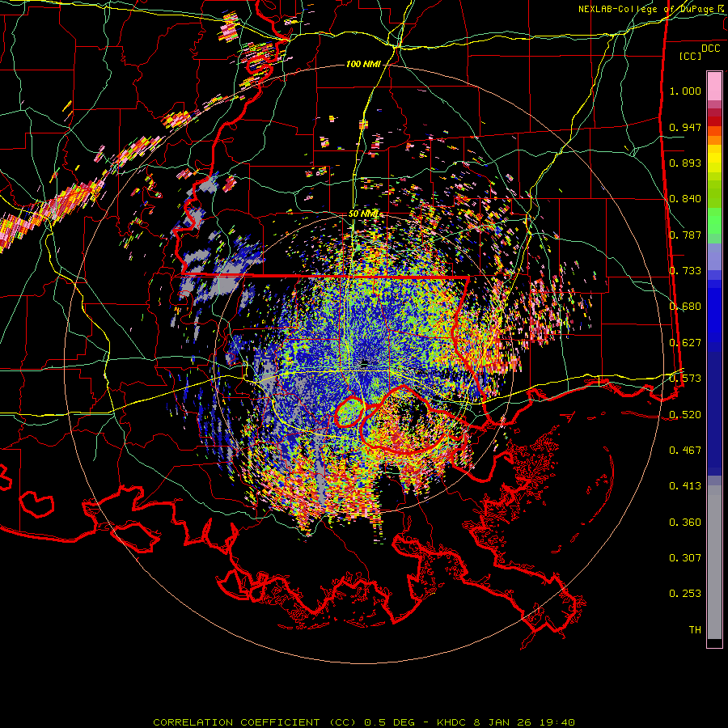Select the 0.627 legend value
The height and width of the screenshot is (728, 728).
click(685, 343)
